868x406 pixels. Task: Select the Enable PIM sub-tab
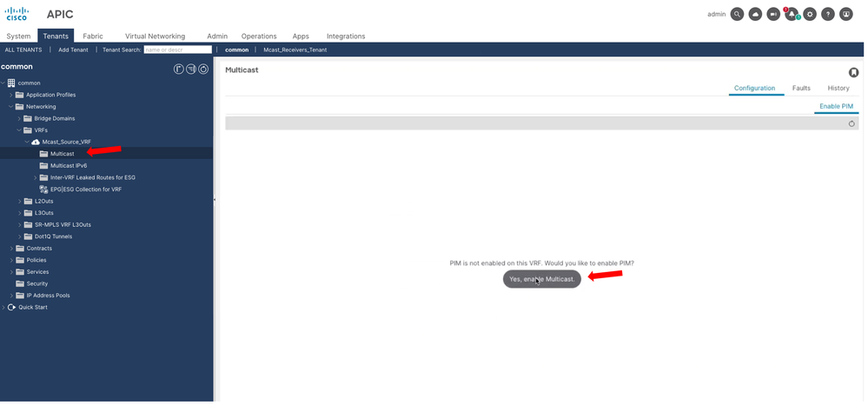pyautogui.click(x=836, y=106)
